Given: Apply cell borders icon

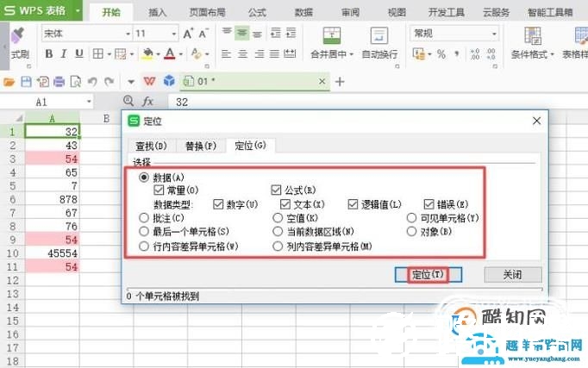Looking at the screenshot, I should pos(98,54).
